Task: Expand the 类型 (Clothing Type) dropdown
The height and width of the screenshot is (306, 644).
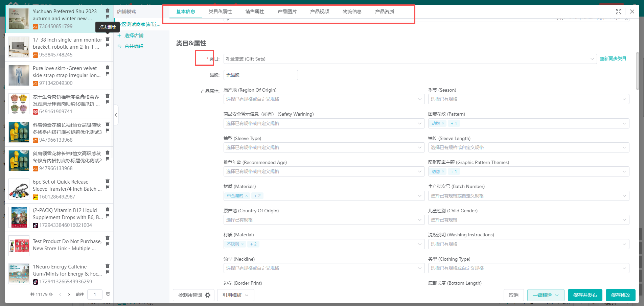Action: [x=529, y=268]
